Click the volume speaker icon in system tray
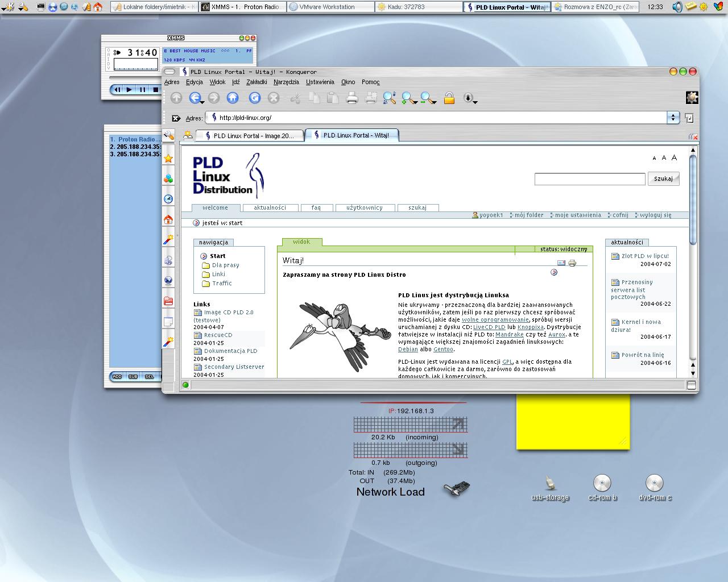Image resolution: width=728 pixels, height=582 pixels. (x=677, y=7)
